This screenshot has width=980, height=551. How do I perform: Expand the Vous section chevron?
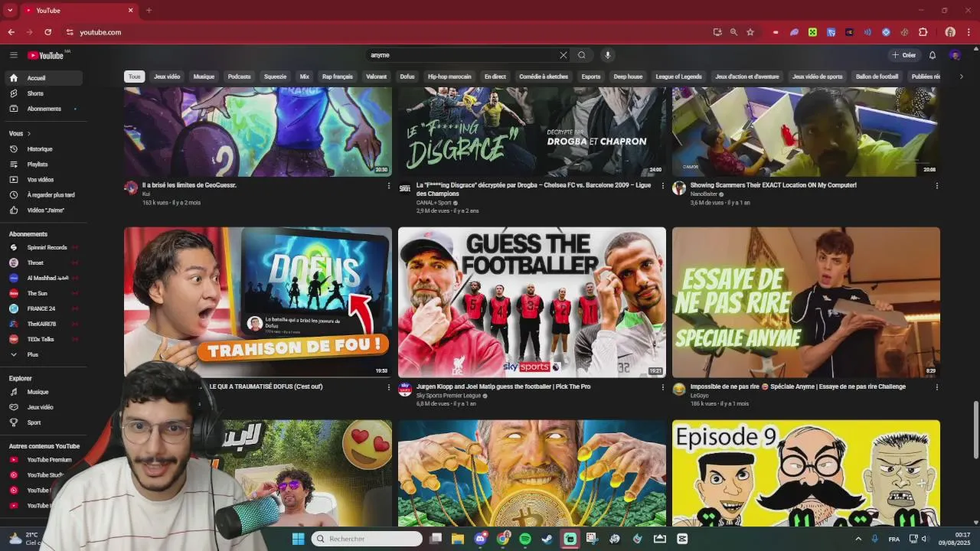pos(29,134)
